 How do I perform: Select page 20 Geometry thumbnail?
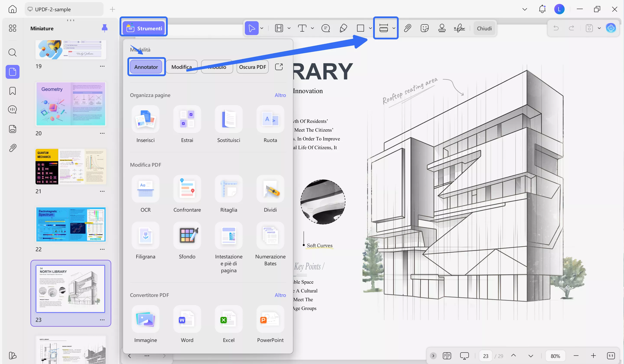(71, 104)
